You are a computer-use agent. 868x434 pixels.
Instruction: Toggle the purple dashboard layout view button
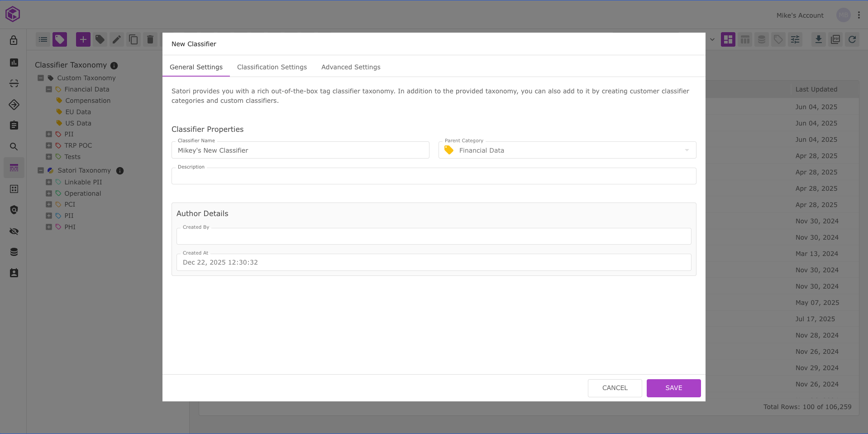pyautogui.click(x=728, y=40)
